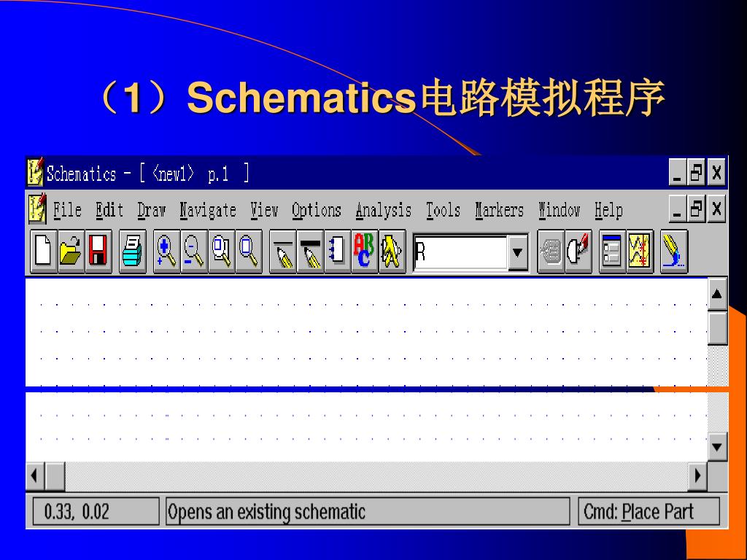Click the Schematics title bar app icon
The height and width of the screenshot is (560, 747).
pyautogui.click(x=35, y=172)
